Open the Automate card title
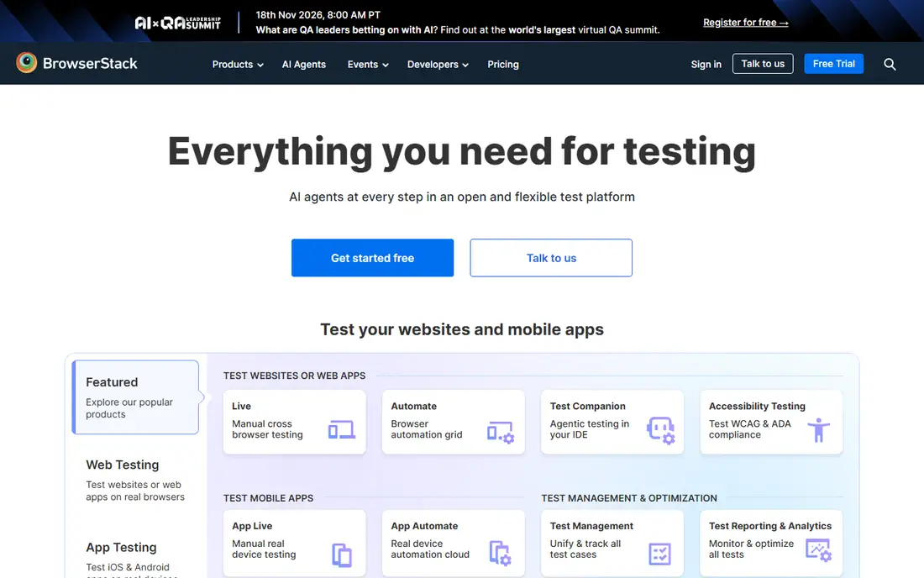Screen dimensions: 924x578 click(413, 406)
